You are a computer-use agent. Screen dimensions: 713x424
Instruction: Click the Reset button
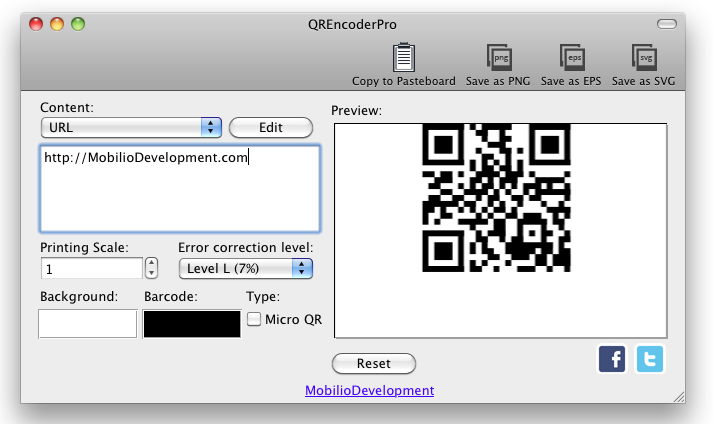[374, 363]
